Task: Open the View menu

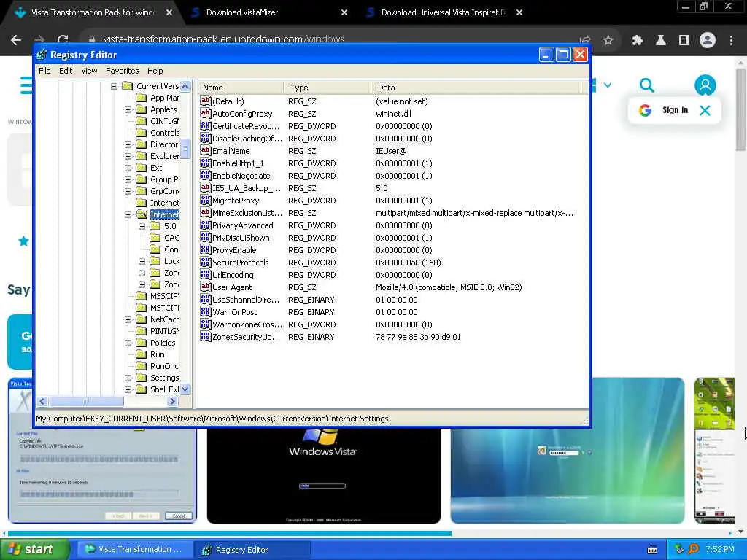Action: pyautogui.click(x=89, y=71)
